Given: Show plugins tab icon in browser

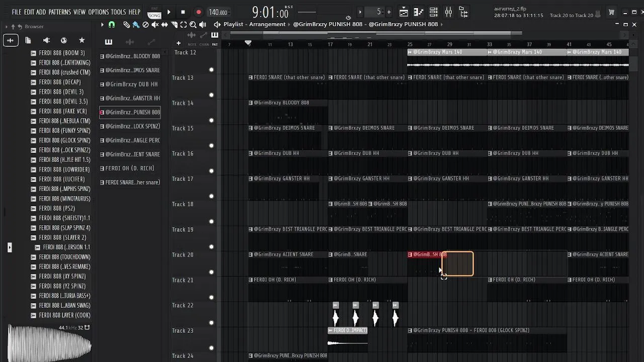Looking at the screenshot, I should pyautogui.click(x=46, y=40).
